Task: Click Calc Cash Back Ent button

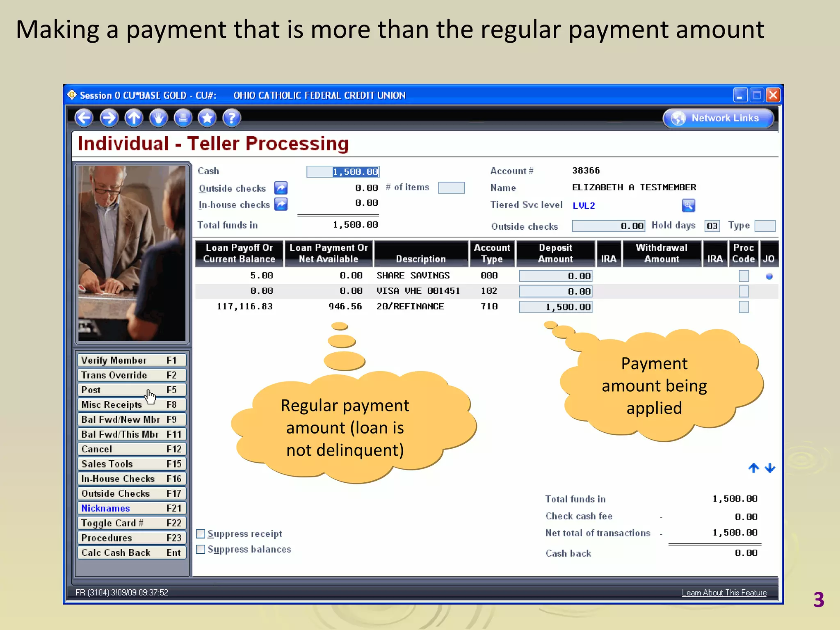Action: pyautogui.click(x=132, y=552)
